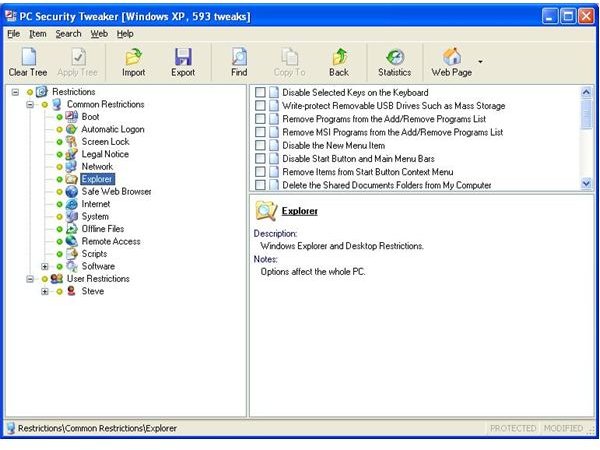Click the Explorer heading link in description

pyautogui.click(x=300, y=211)
